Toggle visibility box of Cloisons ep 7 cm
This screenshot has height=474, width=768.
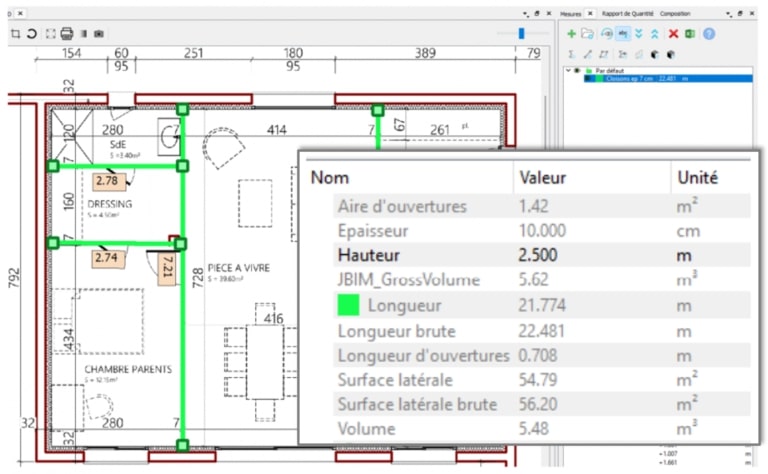(598, 80)
